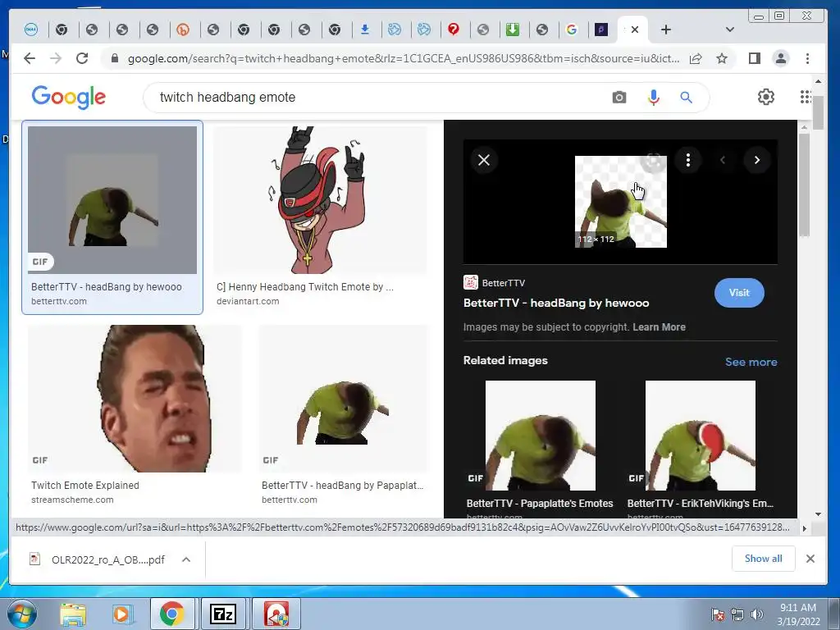The image size is (840, 630).
Task: Click the browser forward arrow
Action: point(56,58)
